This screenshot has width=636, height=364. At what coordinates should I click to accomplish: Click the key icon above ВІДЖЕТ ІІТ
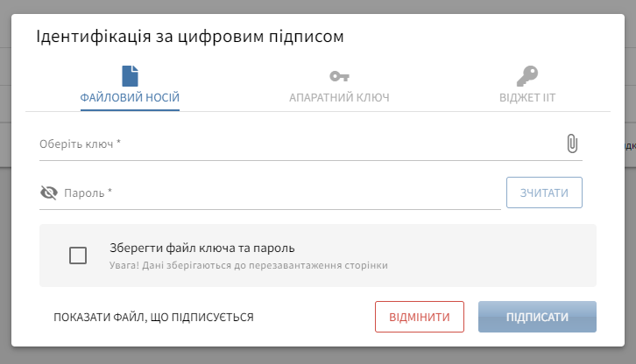[527, 76]
